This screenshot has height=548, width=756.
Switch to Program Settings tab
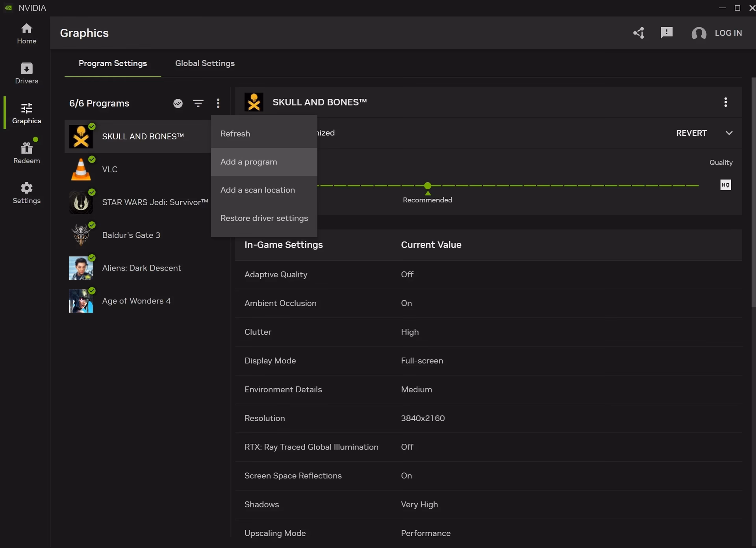(113, 63)
